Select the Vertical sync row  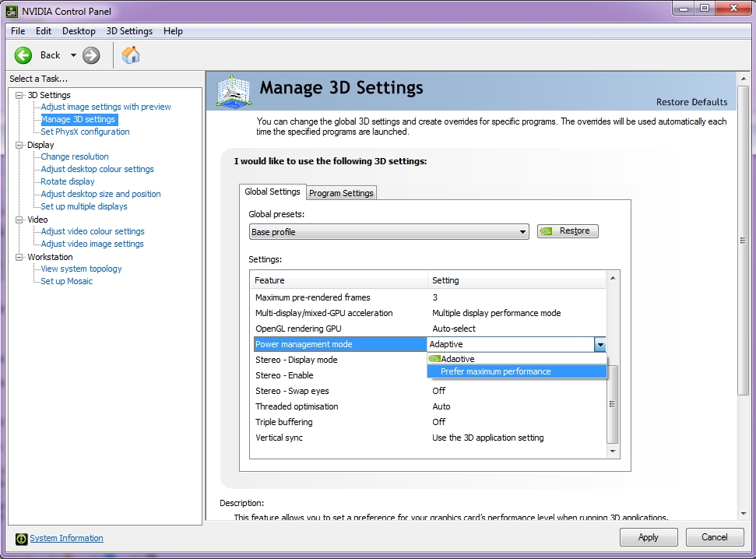tap(428, 438)
